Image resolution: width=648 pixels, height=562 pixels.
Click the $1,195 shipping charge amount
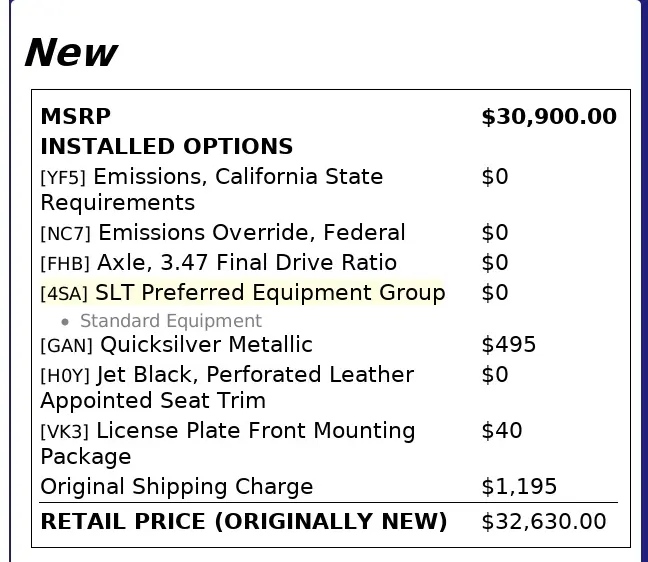519,487
